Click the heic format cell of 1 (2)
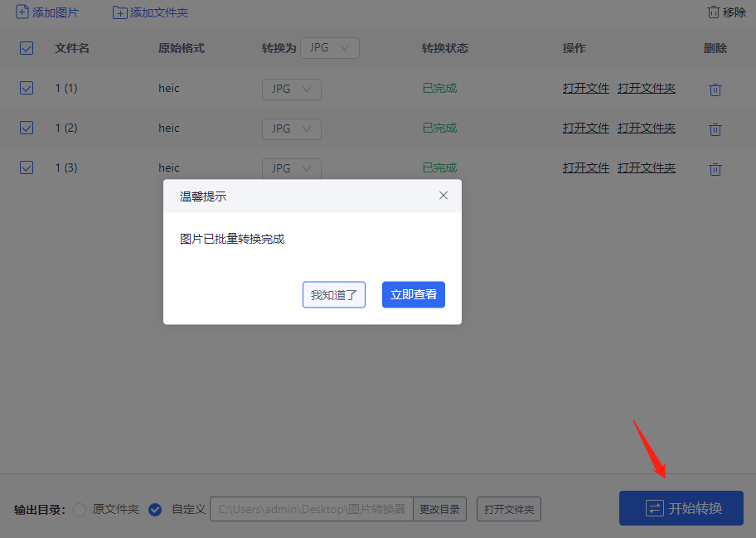Screen dimensions: 756x538 coord(169,128)
